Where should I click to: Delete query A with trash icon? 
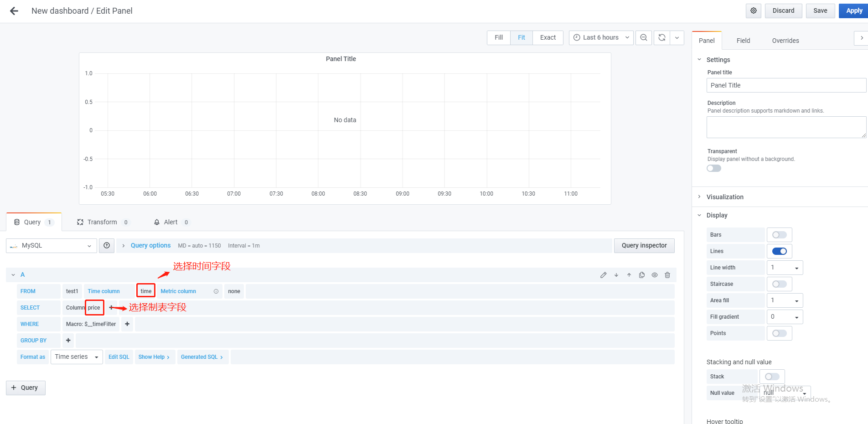click(667, 275)
